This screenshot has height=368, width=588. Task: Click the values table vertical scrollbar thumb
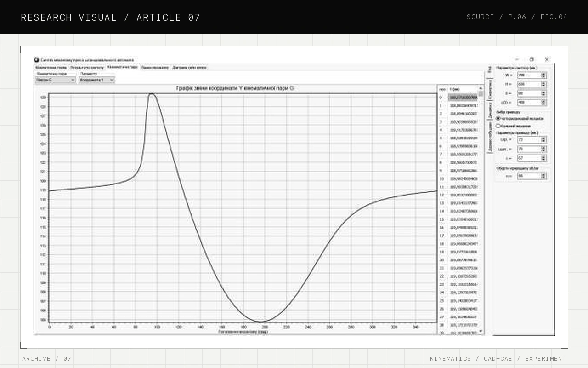(481, 94)
